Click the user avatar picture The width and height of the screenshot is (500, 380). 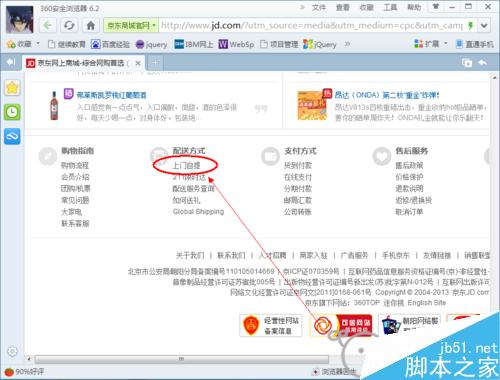[20, 20]
